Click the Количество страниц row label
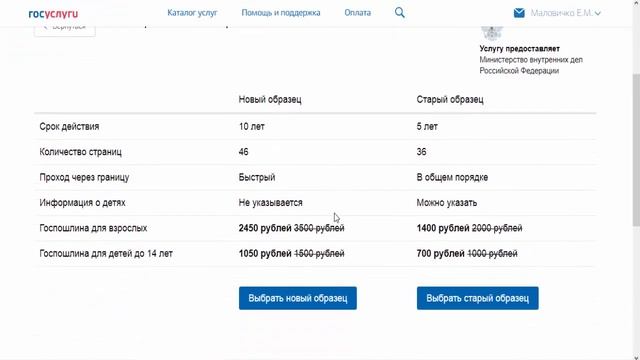Viewport: 640px width, 360px height. coord(80,152)
